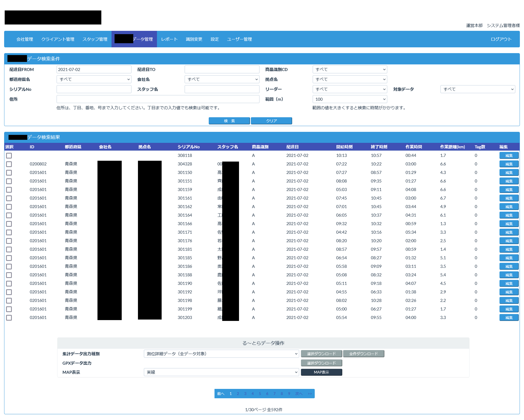Check the first result row checkbox
The width and height of the screenshot is (524, 420).
[9, 156]
